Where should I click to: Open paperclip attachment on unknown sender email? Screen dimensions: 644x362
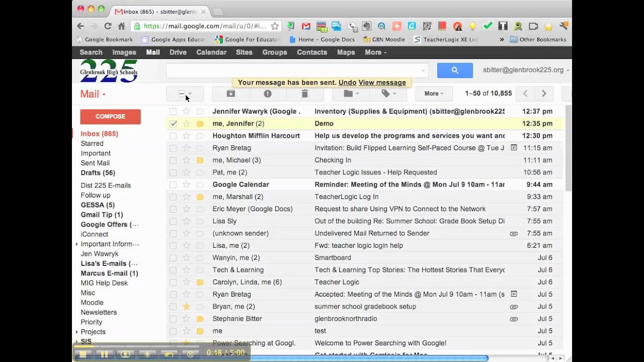click(514, 234)
